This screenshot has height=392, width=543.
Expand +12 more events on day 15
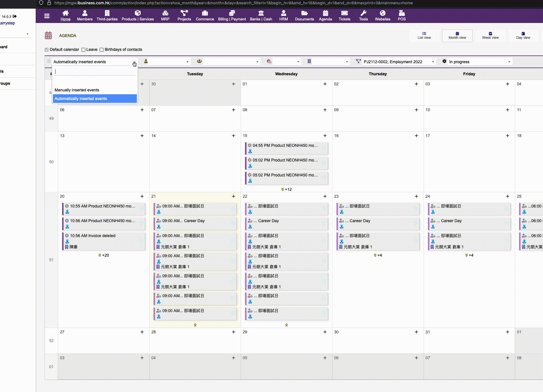click(x=286, y=189)
